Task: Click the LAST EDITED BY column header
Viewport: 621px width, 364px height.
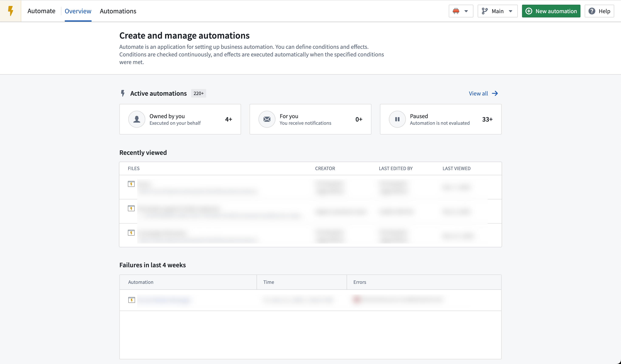Action: (x=396, y=169)
